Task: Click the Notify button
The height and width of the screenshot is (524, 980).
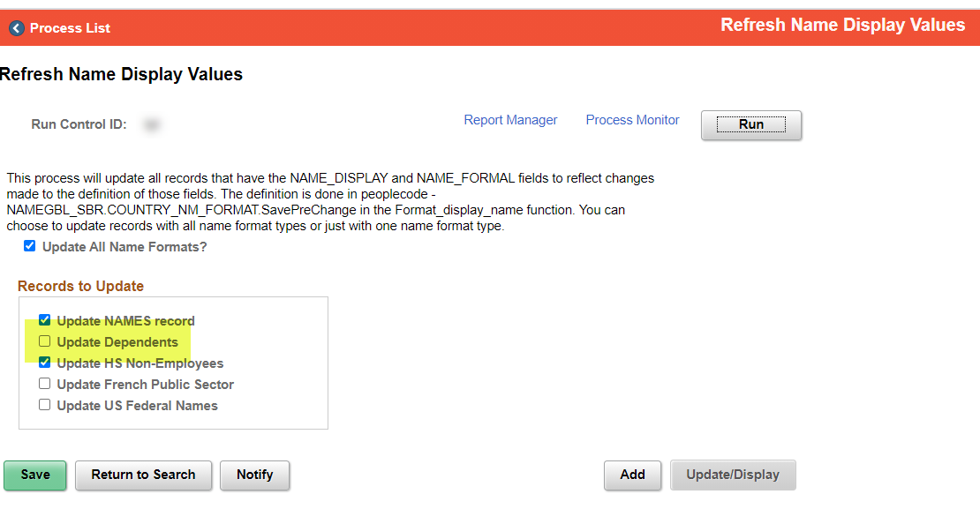Action: [x=255, y=475]
